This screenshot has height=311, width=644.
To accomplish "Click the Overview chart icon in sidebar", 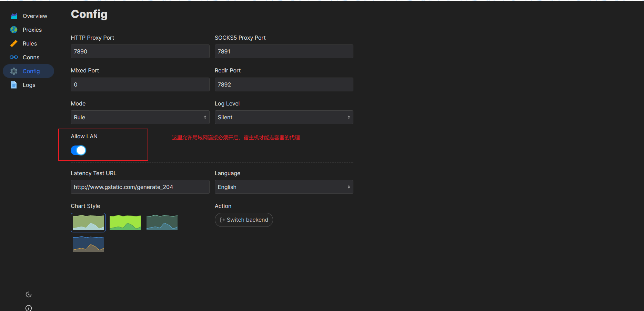I will [x=14, y=16].
